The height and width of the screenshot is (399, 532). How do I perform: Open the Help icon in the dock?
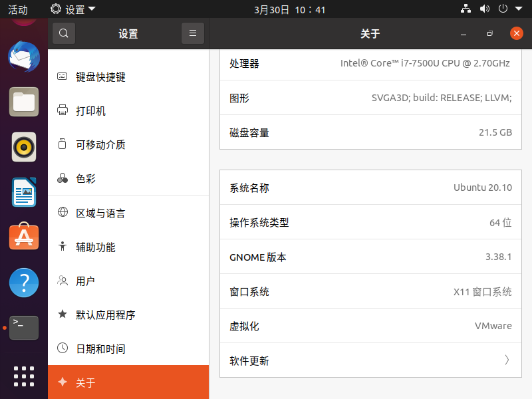(x=24, y=283)
